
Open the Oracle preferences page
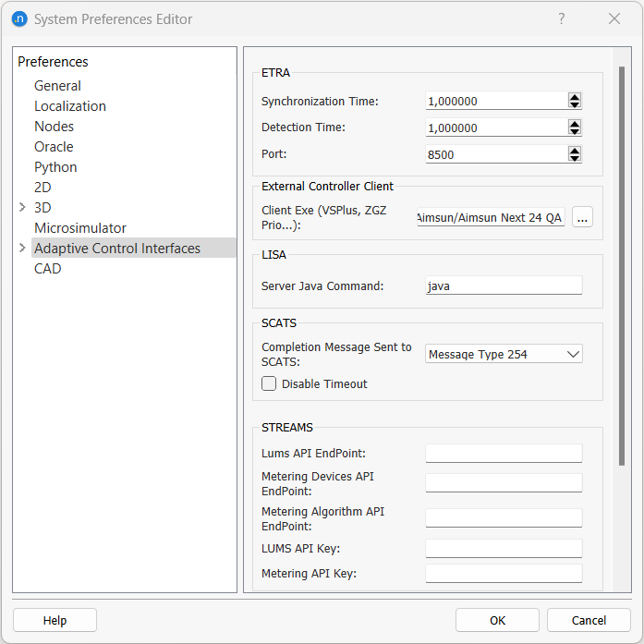click(x=54, y=147)
